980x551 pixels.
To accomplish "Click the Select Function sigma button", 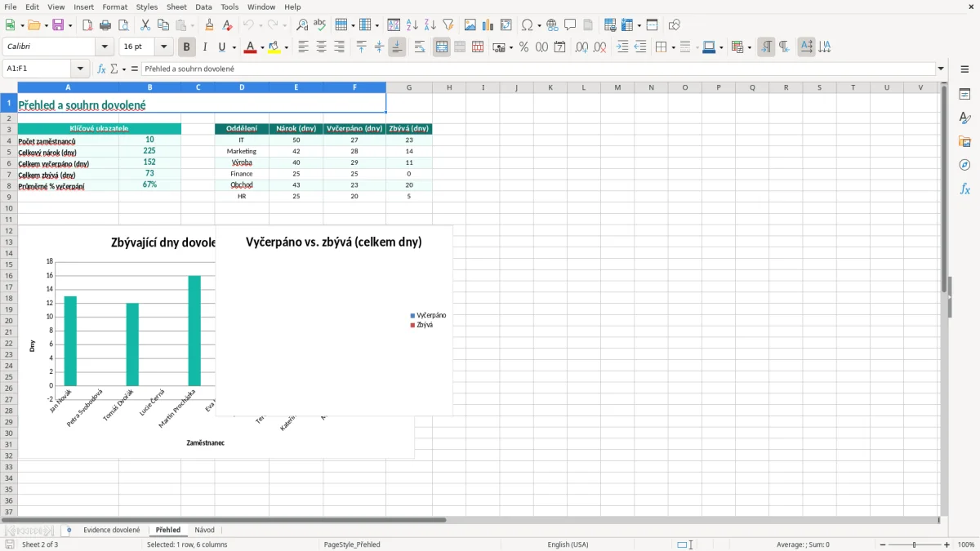I will pos(114,69).
